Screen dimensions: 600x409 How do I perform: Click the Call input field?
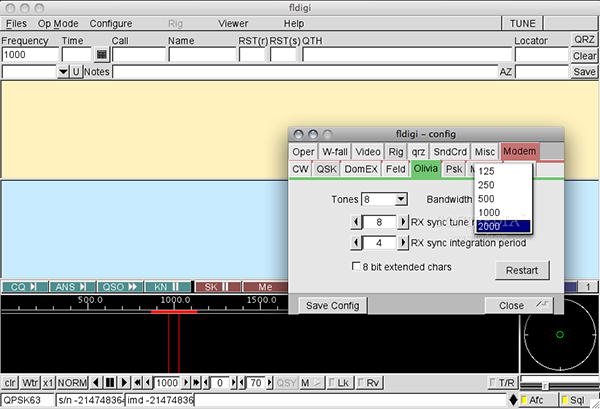139,54
